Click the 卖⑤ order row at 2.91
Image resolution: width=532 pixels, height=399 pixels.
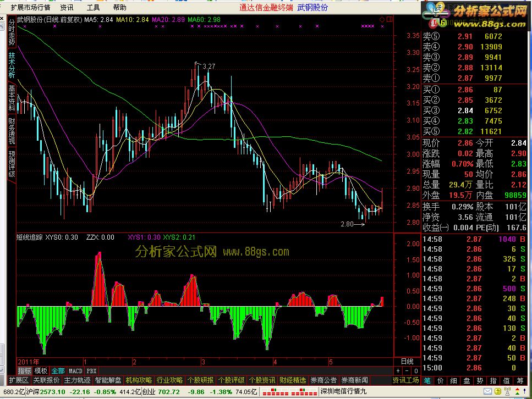[x=474, y=36]
